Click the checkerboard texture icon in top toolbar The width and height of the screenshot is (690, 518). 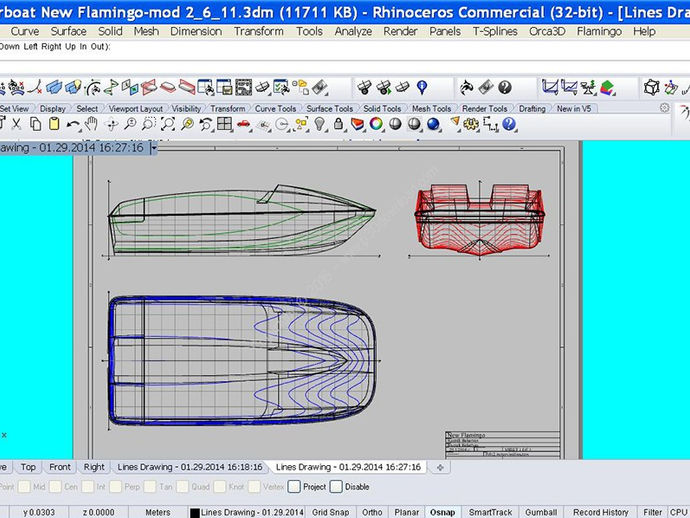coord(243,87)
